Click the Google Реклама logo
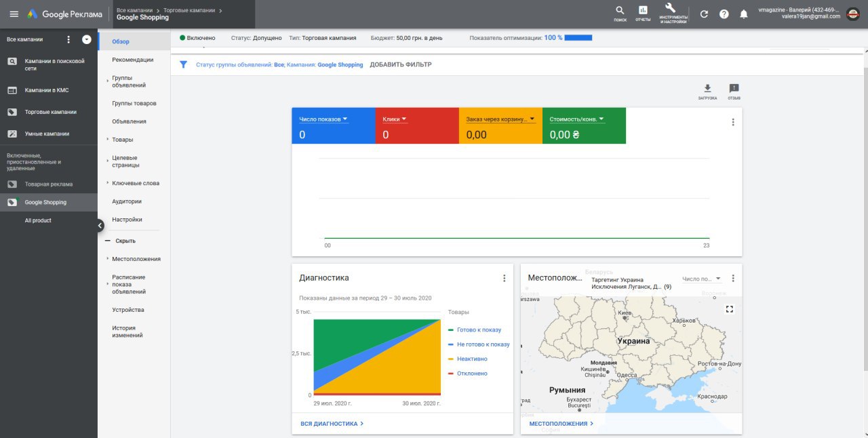The height and width of the screenshot is (438, 868). coord(65,14)
